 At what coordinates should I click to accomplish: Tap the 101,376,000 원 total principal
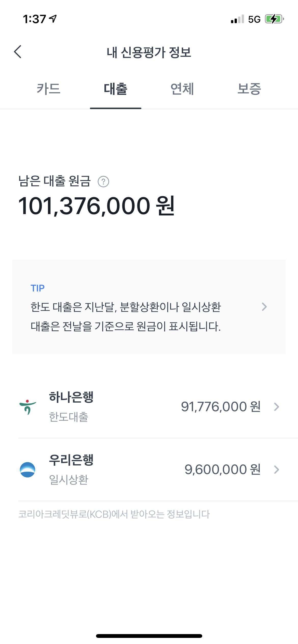click(96, 206)
